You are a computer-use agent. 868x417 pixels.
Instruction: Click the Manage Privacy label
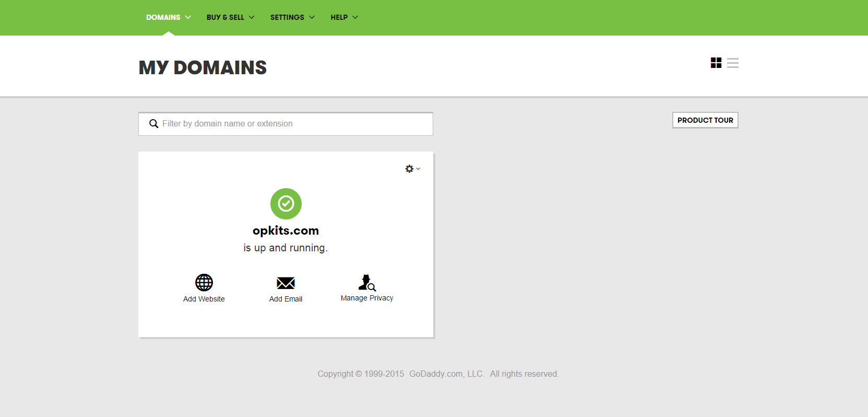coord(367,298)
